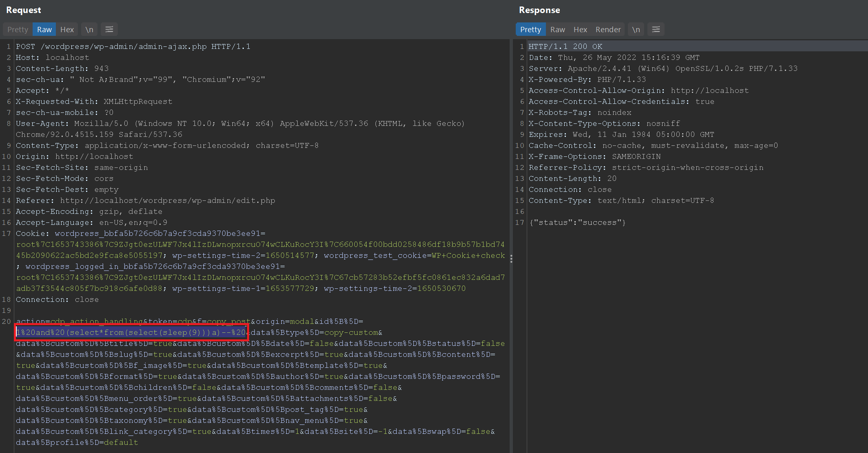This screenshot has height=453, width=868.
Task: Switch Request view to Pretty tab
Action: (18, 29)
